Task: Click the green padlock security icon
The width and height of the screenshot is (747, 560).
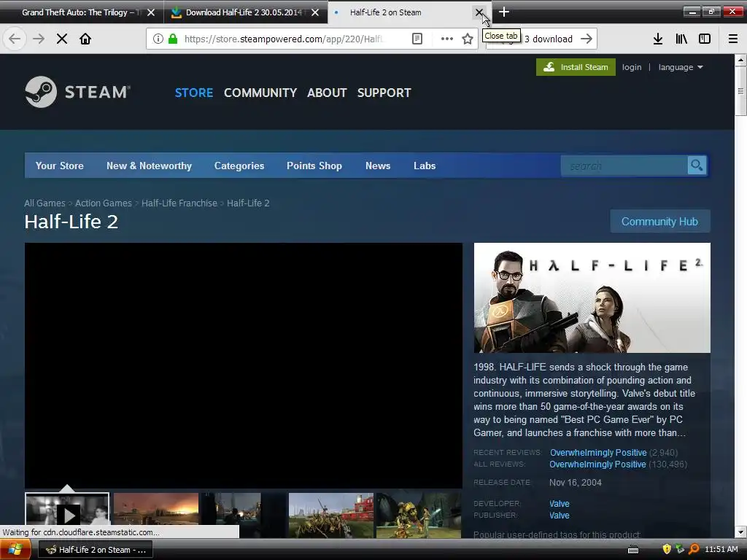Action: (172, 39)
